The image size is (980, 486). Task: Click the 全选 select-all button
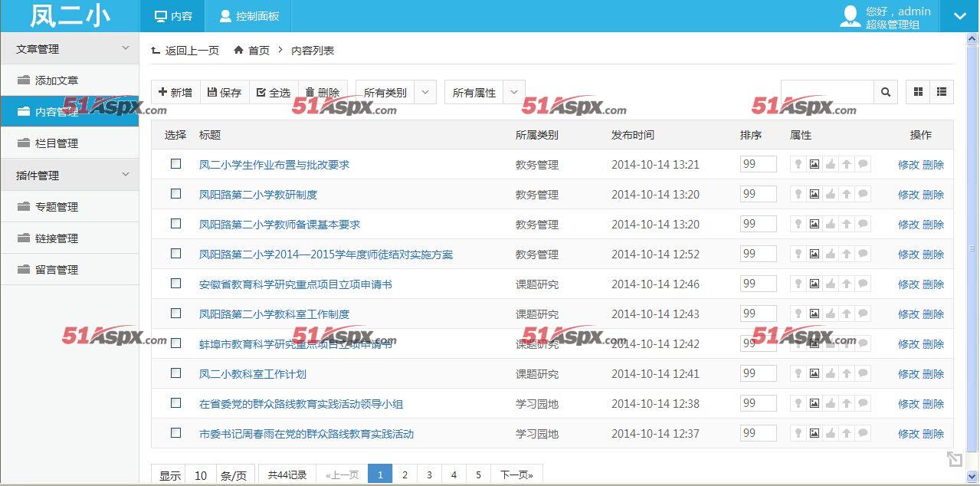coord(274,92)
